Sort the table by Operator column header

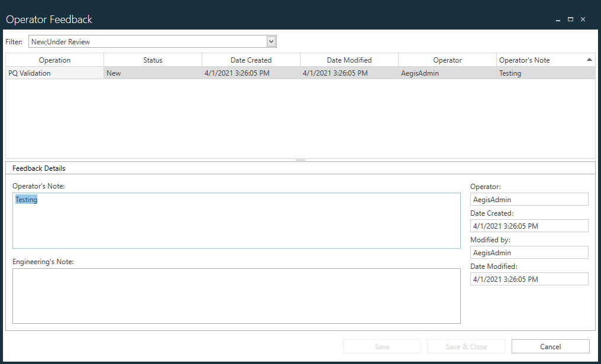pyautogui.click(x=447, y=60)
